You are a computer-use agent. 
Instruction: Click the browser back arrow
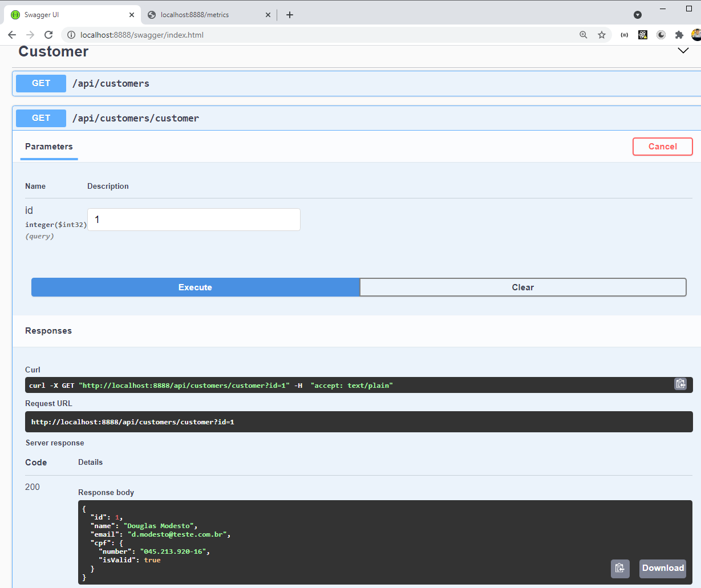[12, 35]
